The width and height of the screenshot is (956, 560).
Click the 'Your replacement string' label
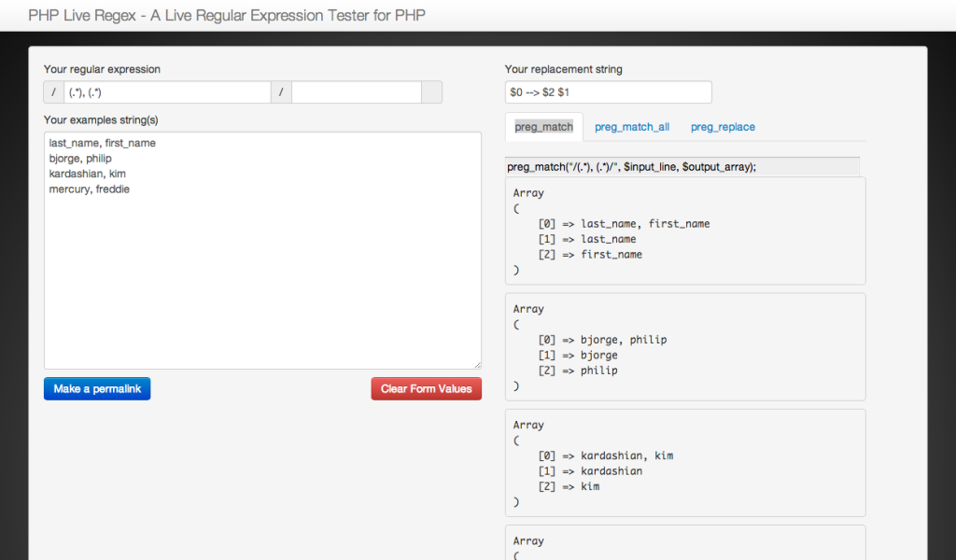(x=563, y=69)
